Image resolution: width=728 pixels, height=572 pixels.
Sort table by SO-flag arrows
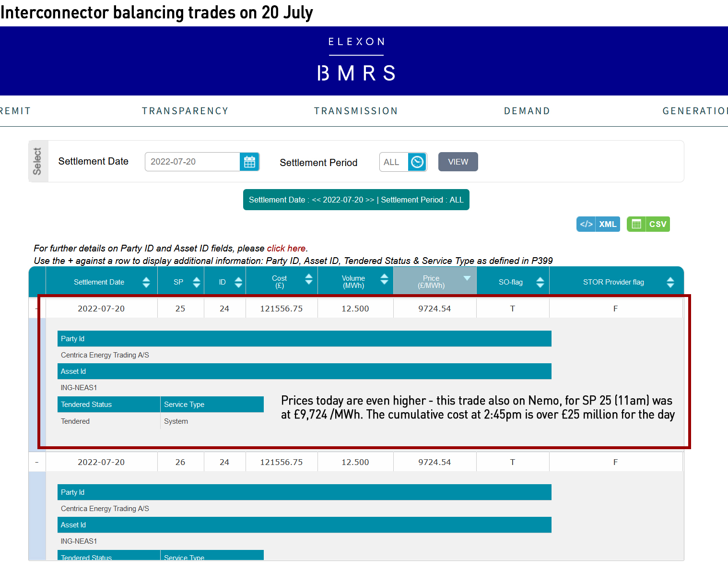click(540, 282)
